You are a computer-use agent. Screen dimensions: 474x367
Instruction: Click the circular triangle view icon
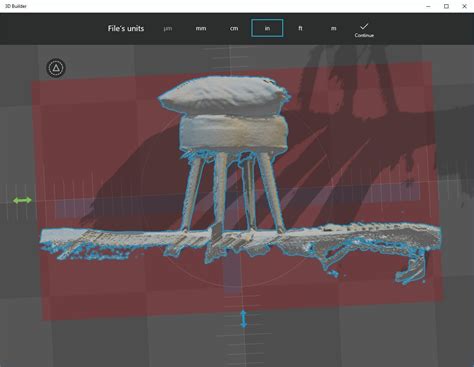pyautogui.click(x=56, y=68)
